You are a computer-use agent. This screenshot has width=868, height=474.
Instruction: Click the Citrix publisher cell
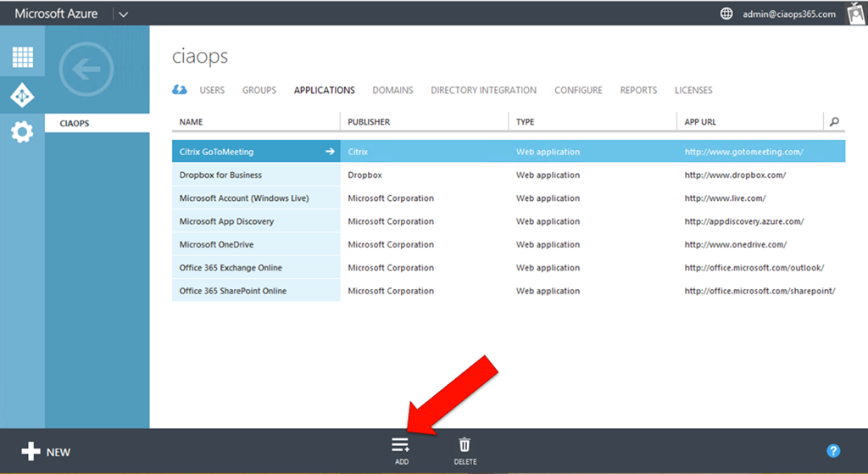358,152
